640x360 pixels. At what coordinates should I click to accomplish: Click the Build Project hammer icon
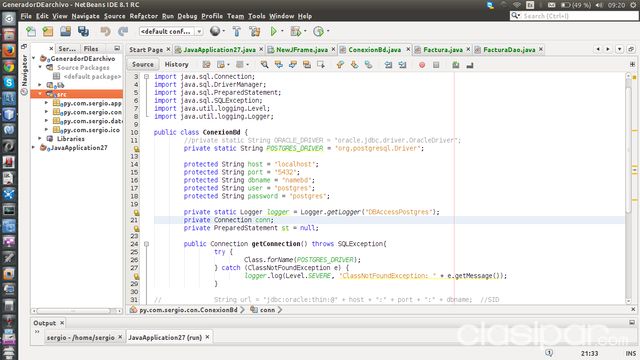click(x=236, y=31)
